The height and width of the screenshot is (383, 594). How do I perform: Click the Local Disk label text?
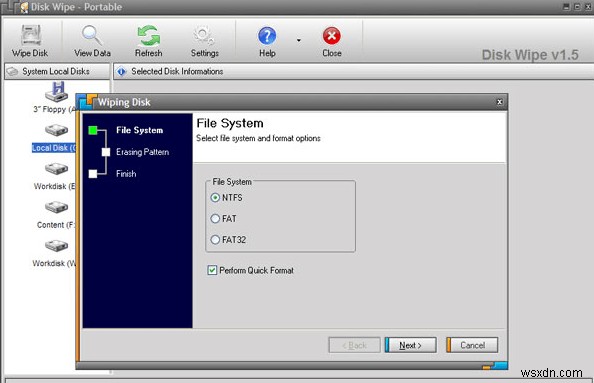click(x=54, y=148)
